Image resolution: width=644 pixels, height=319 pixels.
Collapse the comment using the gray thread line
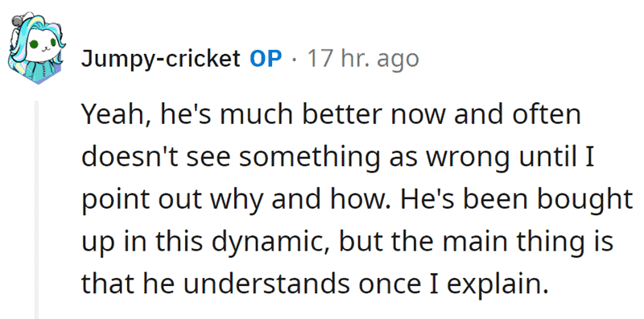pos(36,209)
